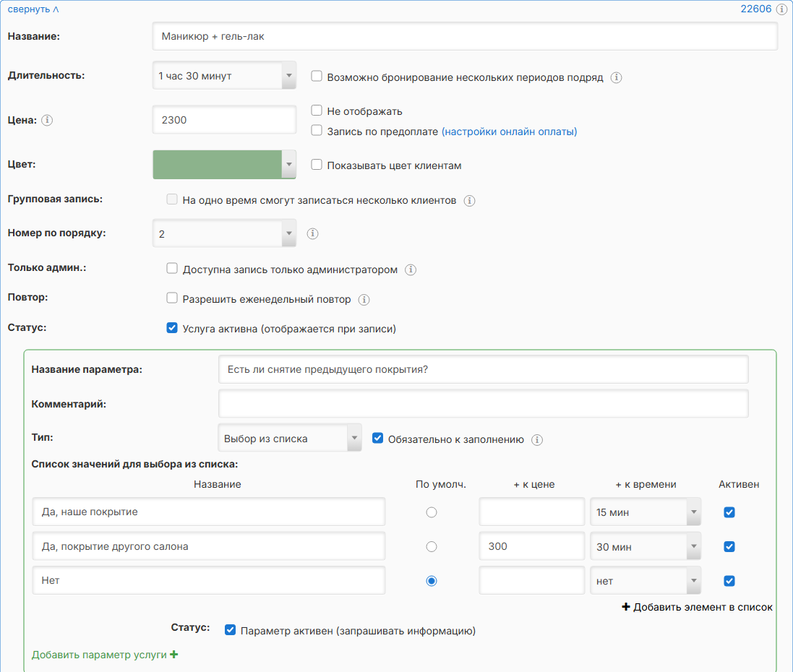Click info icon next to service ID 22606

coord(781,9)
